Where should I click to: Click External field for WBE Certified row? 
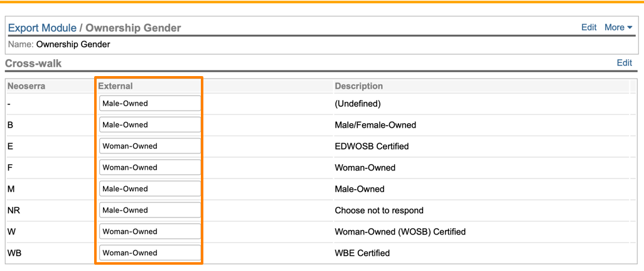pos(149,253)
